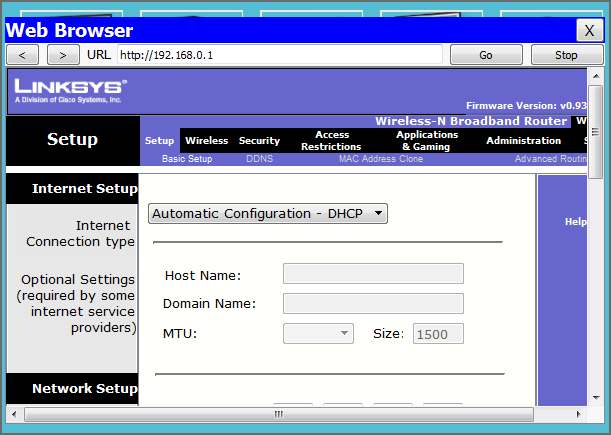Click the Firmware Version: v0.93 text
Screen dimensions: 611x435
tap(526, 106)
